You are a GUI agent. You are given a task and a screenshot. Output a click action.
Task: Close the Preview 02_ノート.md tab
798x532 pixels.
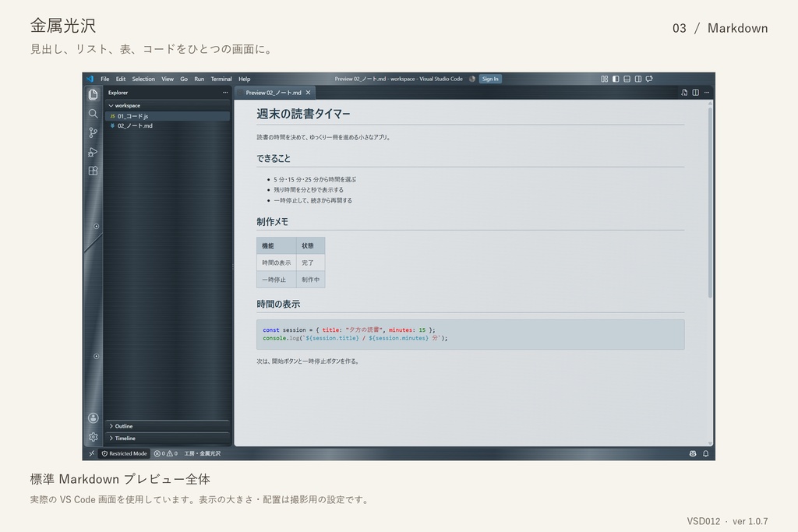pos(308,93)
